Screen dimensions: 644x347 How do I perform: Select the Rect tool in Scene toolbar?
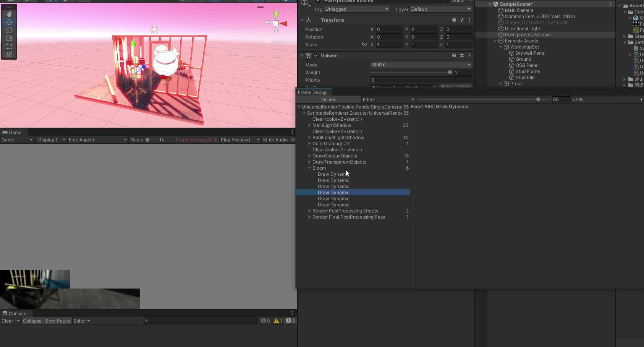[x=9, y=46]
